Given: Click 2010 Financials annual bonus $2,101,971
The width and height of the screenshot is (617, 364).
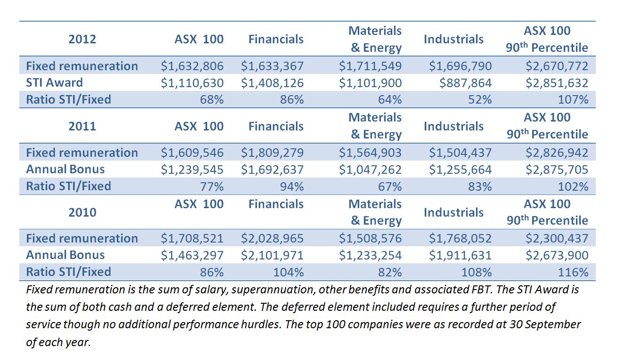Looking at the screenshot, I should [272, 255].
